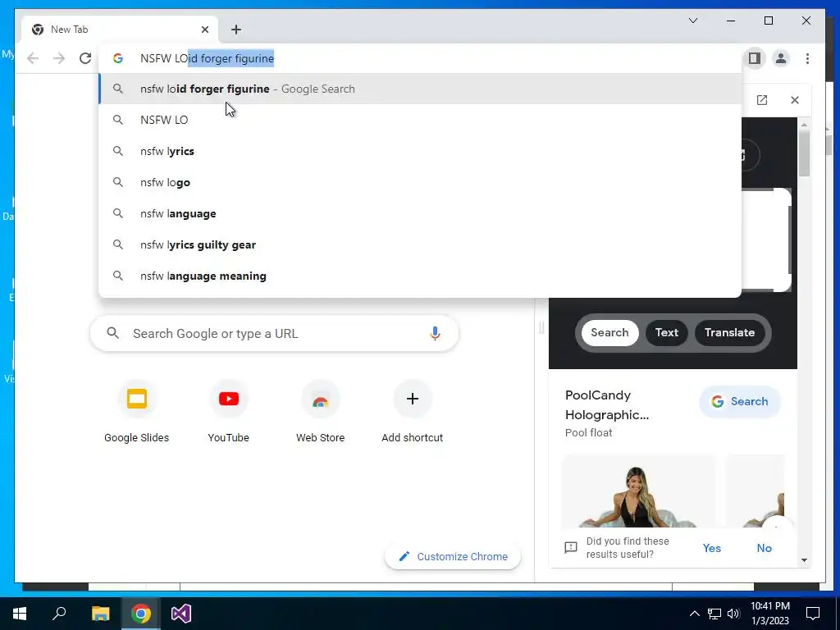Click the forward navigation arrow
Image resolution: width=840 pixels, height=630 pixels.
59,58
